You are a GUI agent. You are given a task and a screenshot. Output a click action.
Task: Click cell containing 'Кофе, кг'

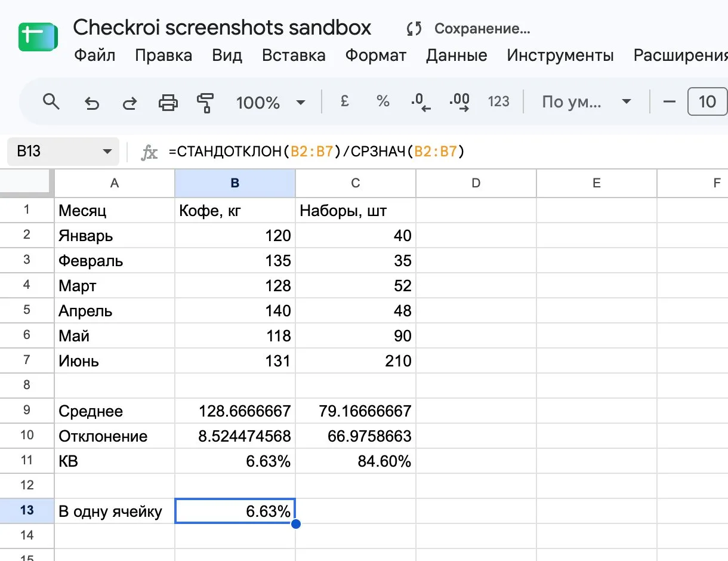[x=235, y=210]
